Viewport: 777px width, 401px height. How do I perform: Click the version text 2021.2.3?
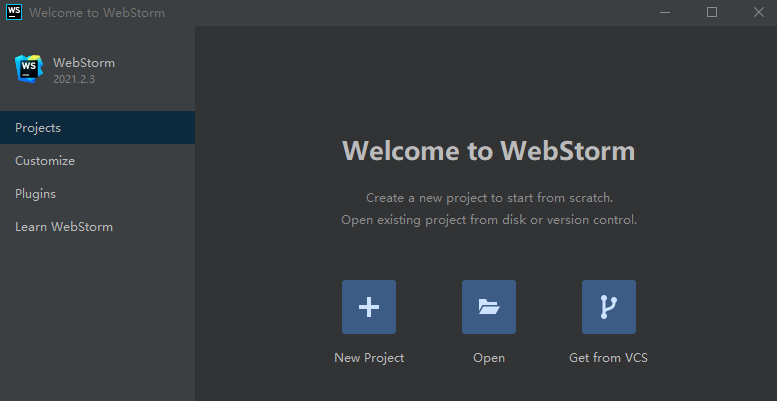(x=74, y=79)
